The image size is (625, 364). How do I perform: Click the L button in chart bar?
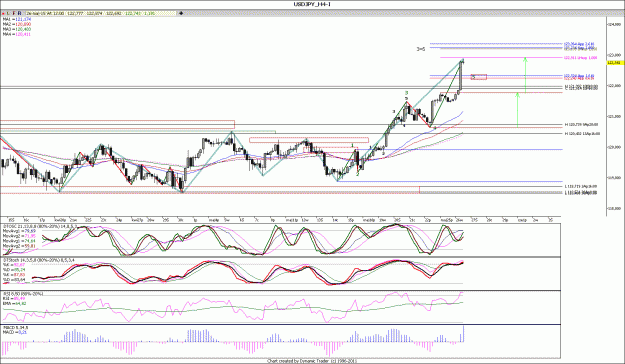pyautogui.click(x=8, y=13)
